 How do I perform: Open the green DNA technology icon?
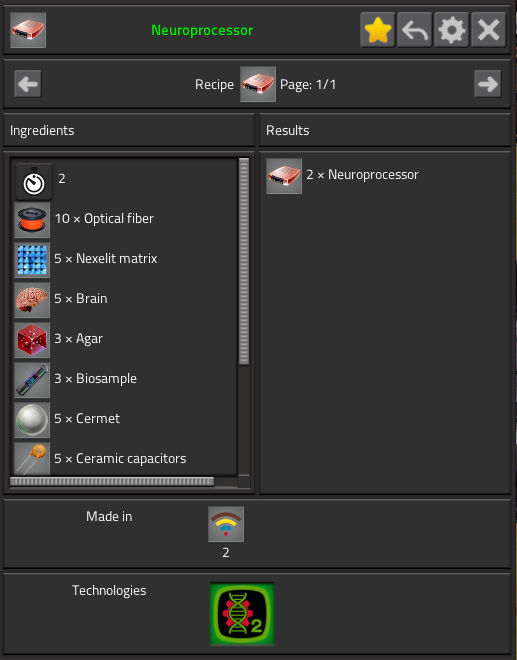coord(242,614)
